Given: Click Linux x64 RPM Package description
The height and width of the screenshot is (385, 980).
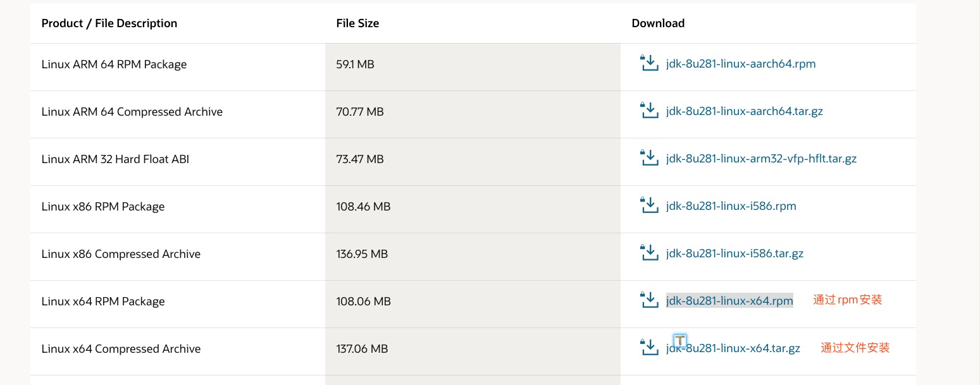Looking at the screenshot, I should [x=103, y=302].
